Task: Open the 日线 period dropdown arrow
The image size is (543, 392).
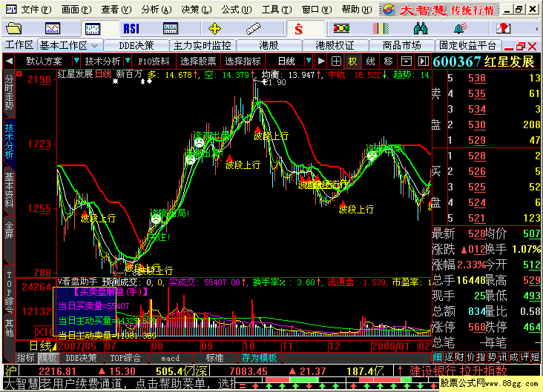Action: click(x=308, y=62)
